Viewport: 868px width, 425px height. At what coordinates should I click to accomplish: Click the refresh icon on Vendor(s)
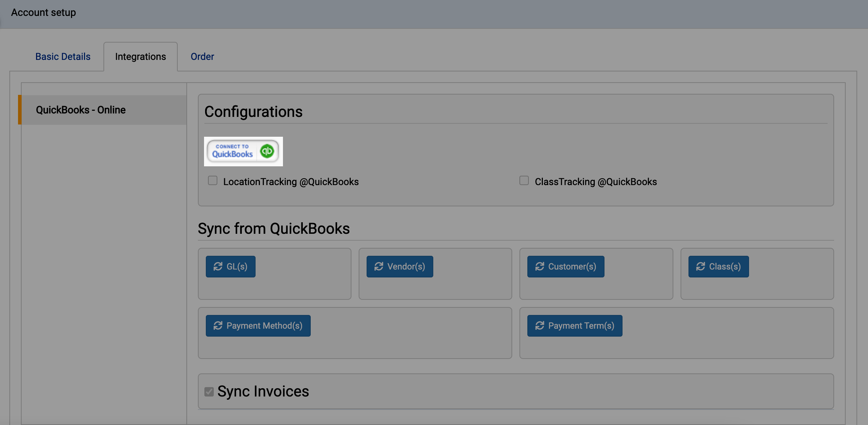tap(378, 266)
